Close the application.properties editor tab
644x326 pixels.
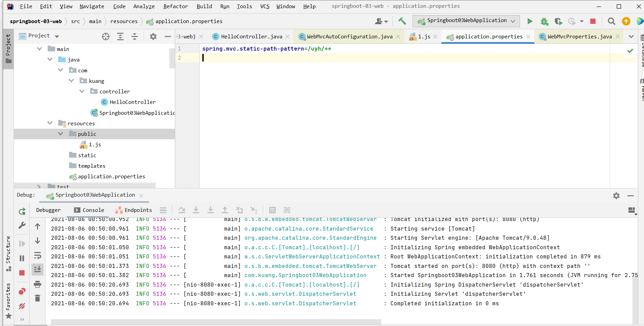(528, 37)
